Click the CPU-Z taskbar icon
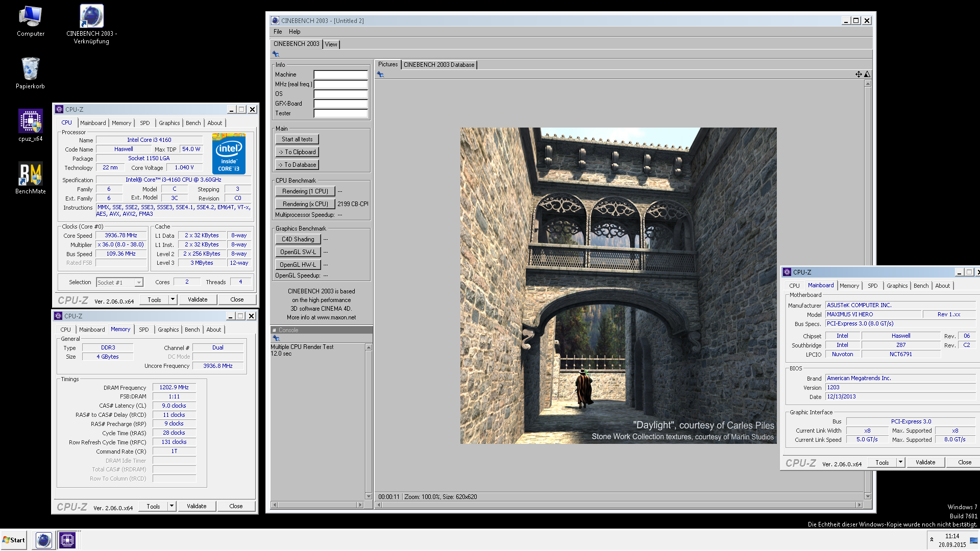The width and height of the screenshot is (980, 551). click(x=67, y=540)
